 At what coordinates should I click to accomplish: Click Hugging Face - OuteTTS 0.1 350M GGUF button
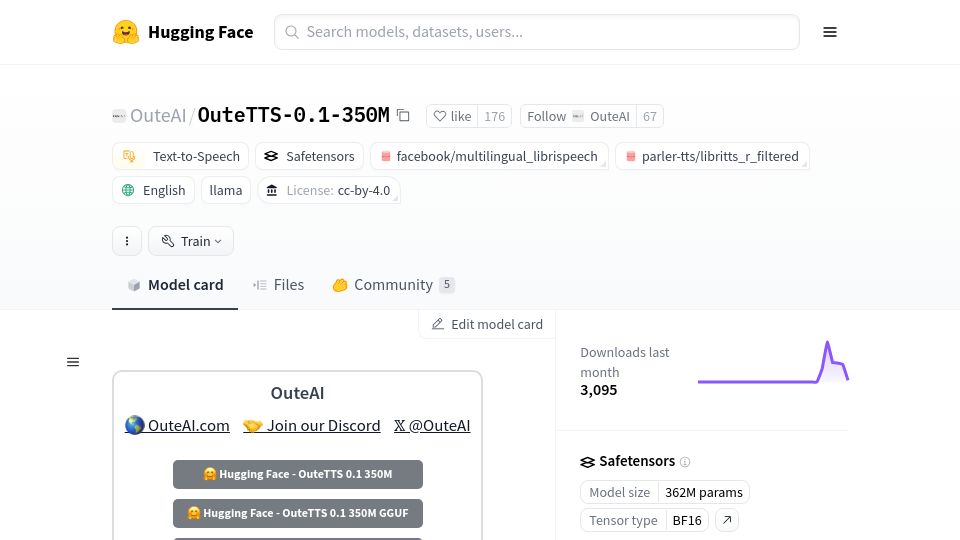pos(298,513)
